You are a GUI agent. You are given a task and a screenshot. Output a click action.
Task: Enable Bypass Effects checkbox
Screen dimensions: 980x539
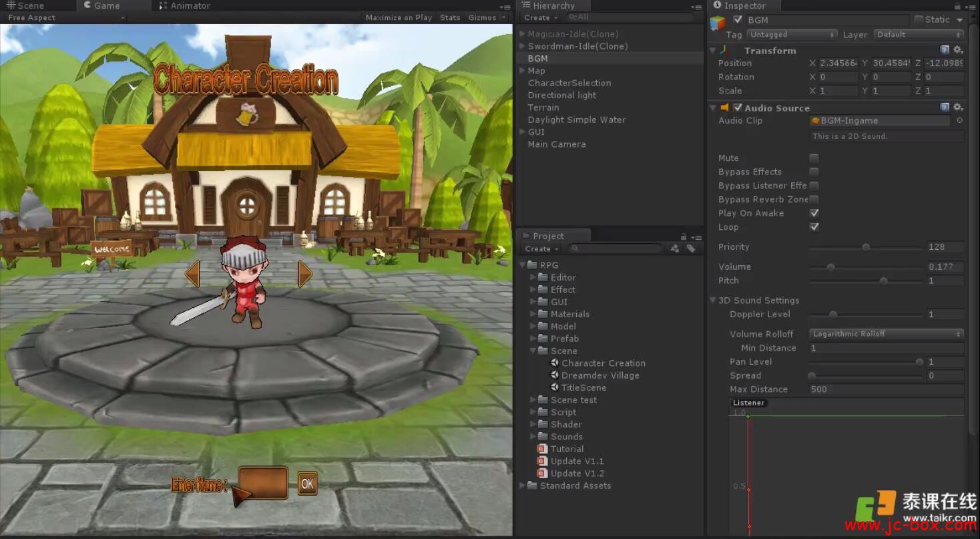point(814,172)
